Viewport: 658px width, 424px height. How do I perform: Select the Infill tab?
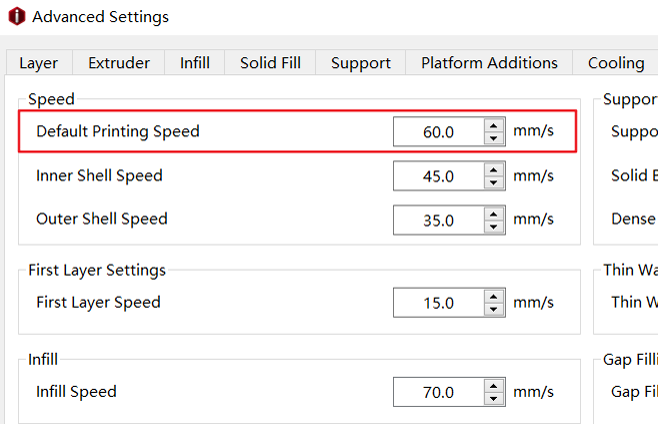point(195,63)
